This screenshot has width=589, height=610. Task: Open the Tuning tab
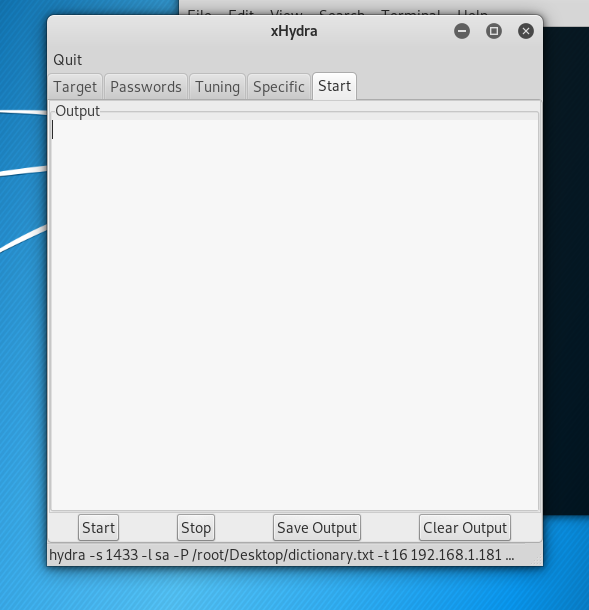click(217, 87)
